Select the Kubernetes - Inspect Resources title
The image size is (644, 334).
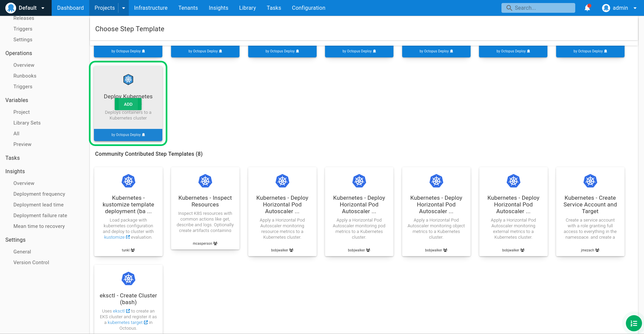click(x=205, y=201)
